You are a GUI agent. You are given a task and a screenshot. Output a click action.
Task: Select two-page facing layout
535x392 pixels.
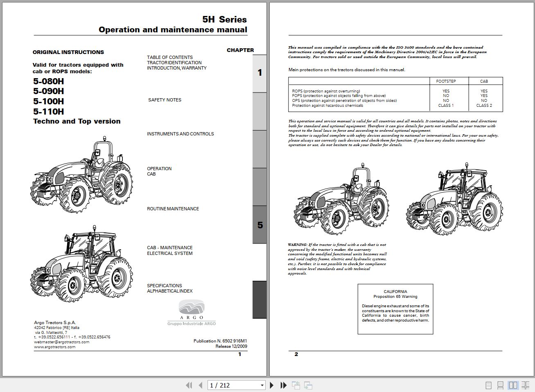(513, 385)
